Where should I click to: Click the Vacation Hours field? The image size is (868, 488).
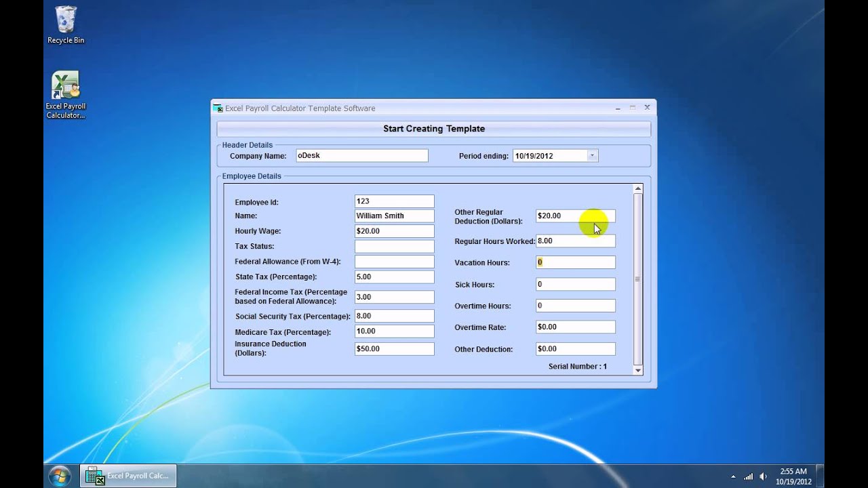[x=575, y=262]
